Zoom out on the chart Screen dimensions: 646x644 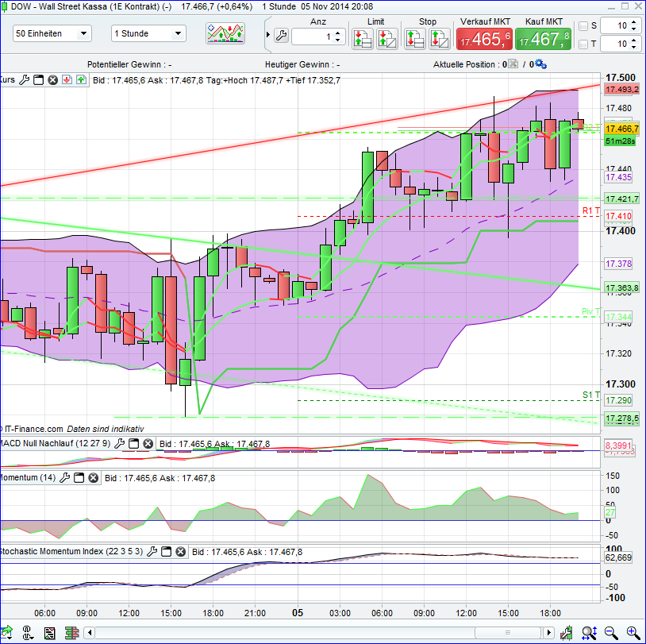[610, 633]
